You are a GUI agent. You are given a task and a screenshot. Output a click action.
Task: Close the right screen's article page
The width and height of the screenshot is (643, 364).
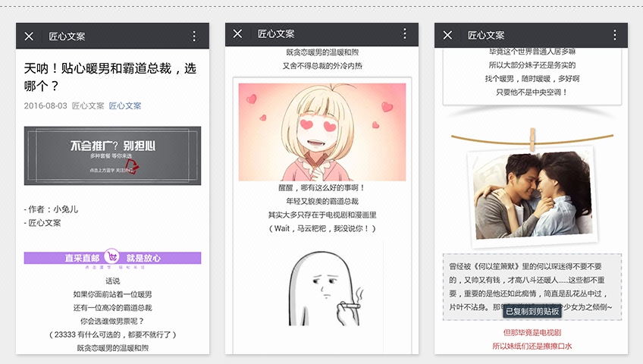pos(447,36)
